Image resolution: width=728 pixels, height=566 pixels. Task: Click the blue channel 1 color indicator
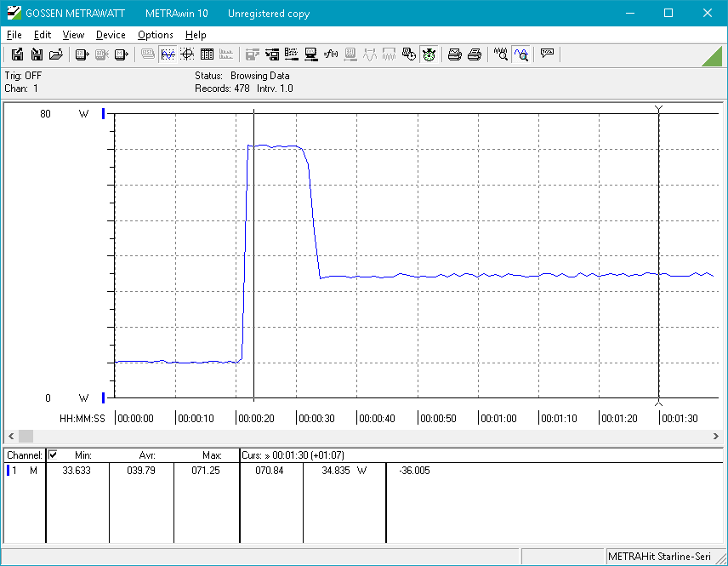pos(8,471)
